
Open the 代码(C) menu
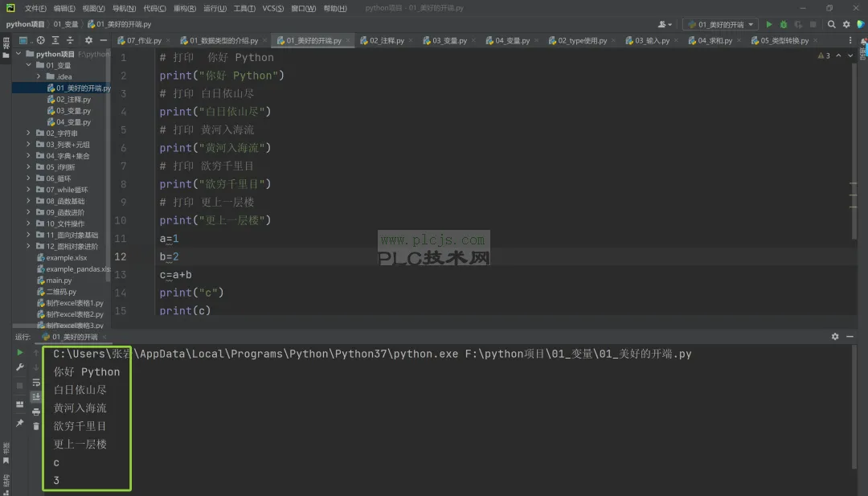tap(154, 8)
